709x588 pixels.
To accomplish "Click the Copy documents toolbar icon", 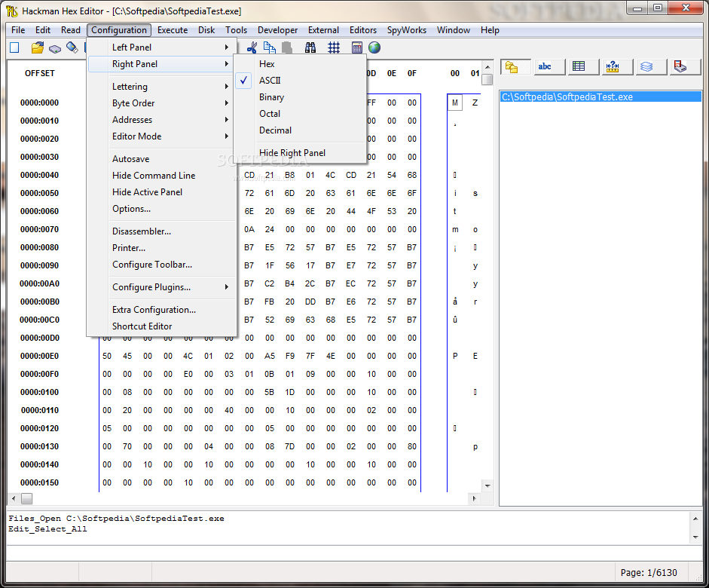I will (x=270, y=47).
